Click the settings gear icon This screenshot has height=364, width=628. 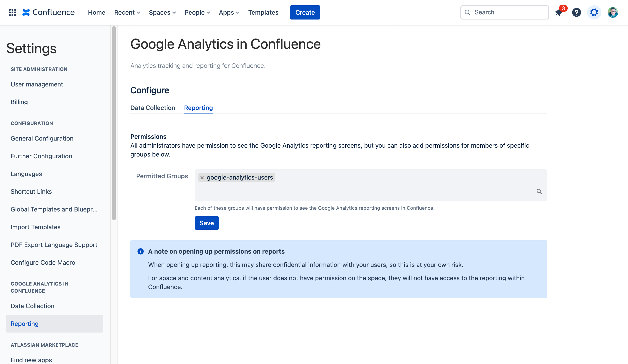[x=594, y=12]
